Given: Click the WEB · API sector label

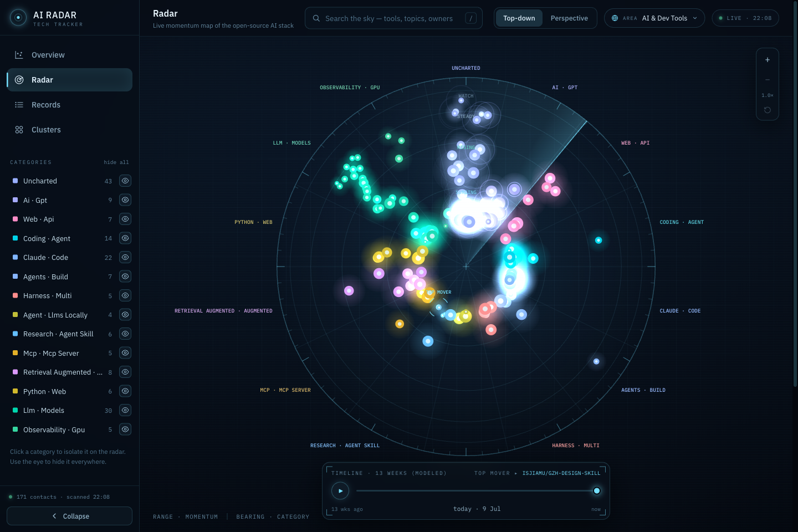Looking at the screenshot, I should coord(635,143).
